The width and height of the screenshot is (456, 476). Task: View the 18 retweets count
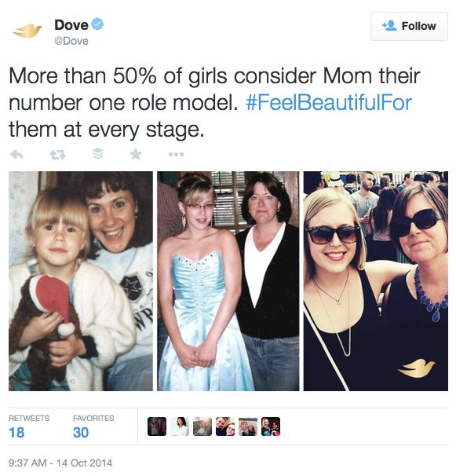pyautogui.click(x=16, y=433)
